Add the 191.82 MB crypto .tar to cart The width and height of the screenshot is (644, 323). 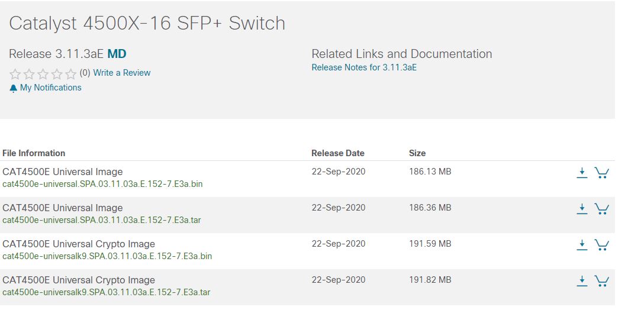(x=602, y=281)
